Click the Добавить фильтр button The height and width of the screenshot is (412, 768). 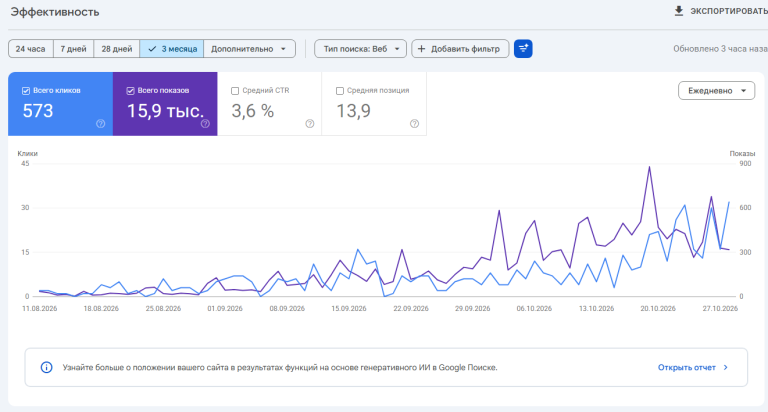click(x=460, y=48)
